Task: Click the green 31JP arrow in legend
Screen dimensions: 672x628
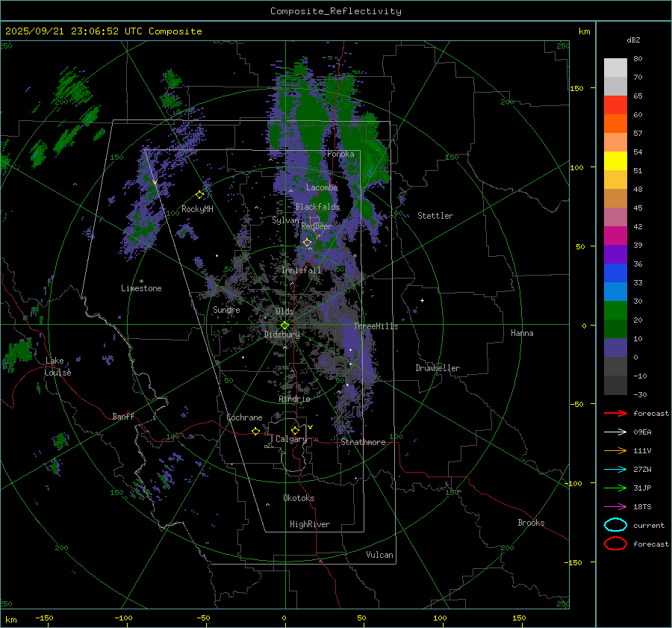Action: (615, 488)
